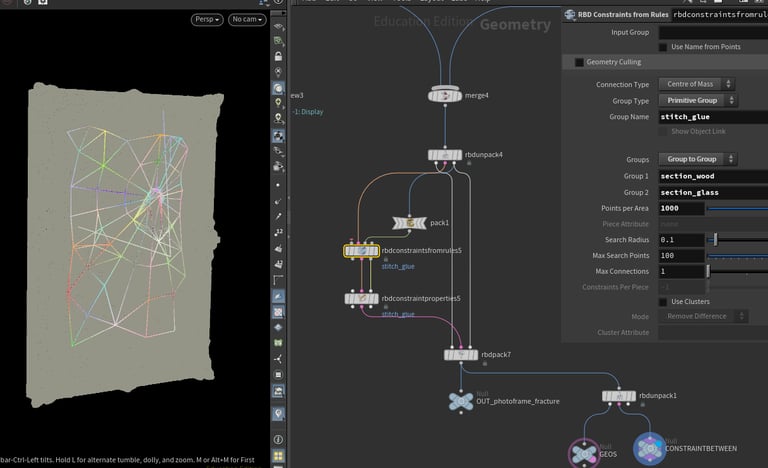
Task: Open the No cam camera menu
Action: click(247, 20)
